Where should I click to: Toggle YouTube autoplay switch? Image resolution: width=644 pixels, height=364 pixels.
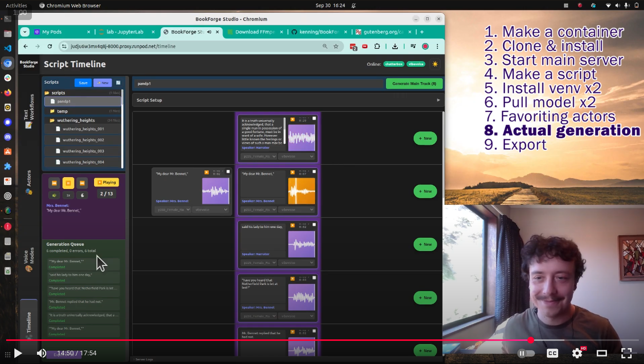point(526,353)
